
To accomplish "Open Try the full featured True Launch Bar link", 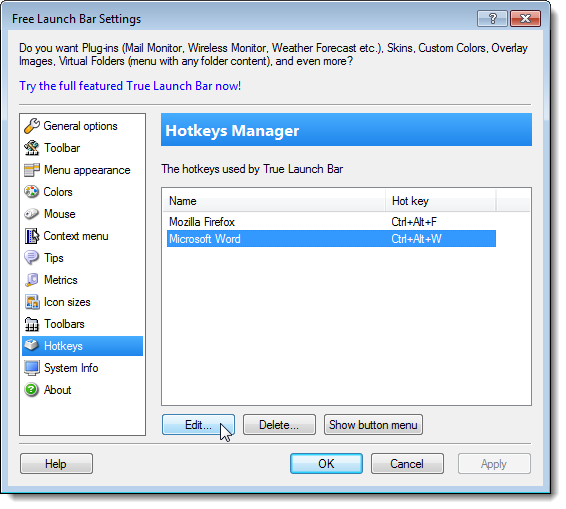I will tap(130, 86).
